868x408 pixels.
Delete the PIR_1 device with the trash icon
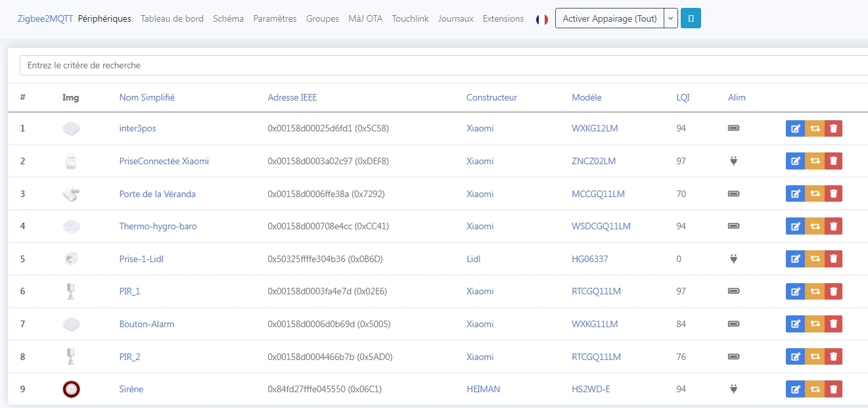(833, 292)
